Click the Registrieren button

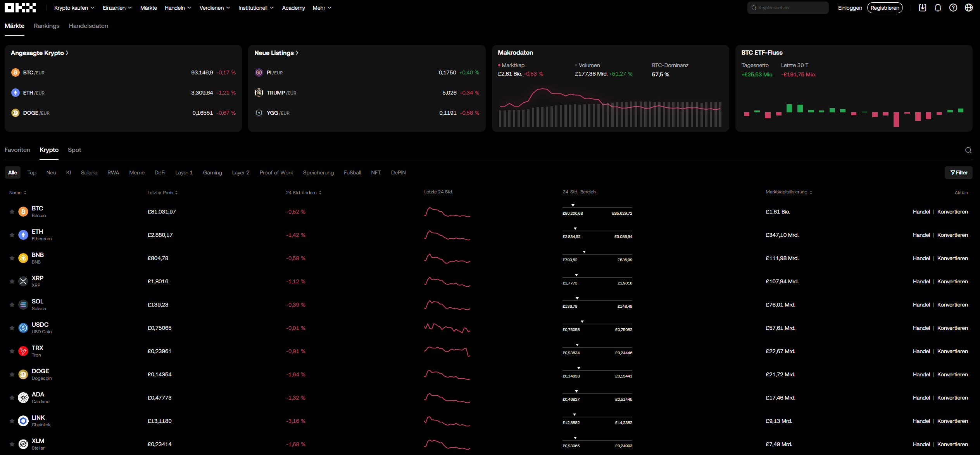[885, 8]
